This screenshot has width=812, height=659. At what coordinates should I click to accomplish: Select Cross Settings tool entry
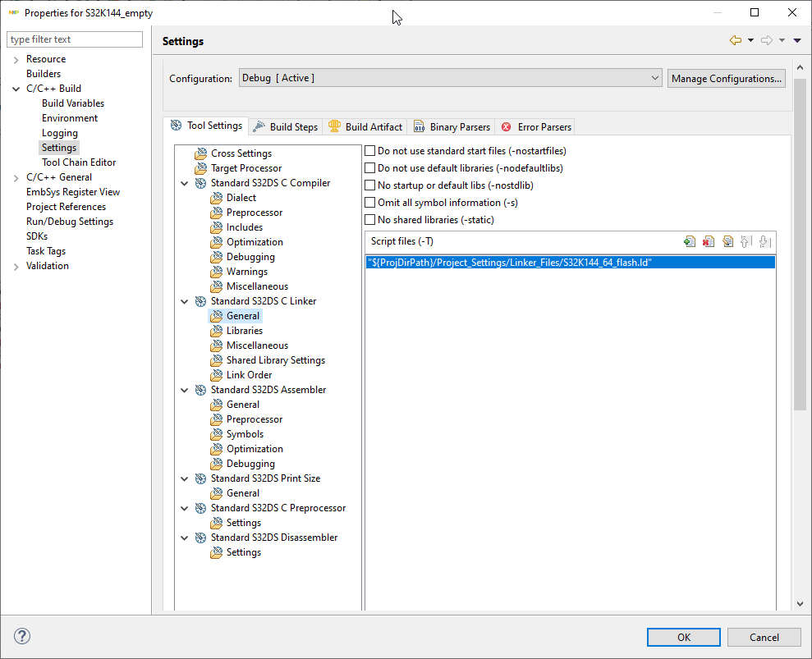coord(241,153)
